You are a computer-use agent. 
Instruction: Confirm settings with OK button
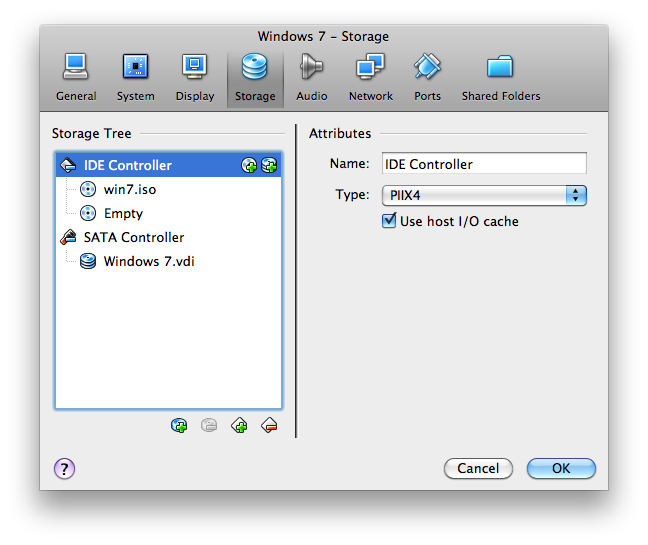[x=561, y=469]
